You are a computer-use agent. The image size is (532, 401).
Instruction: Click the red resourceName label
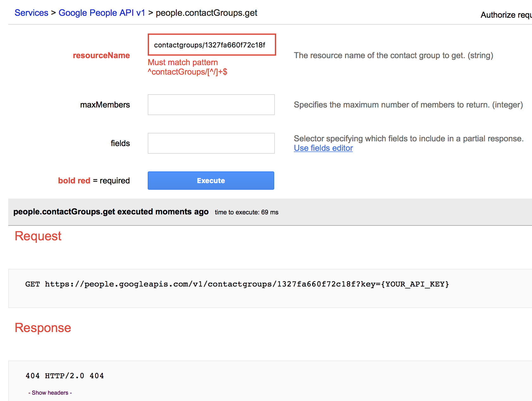tap(101, 55)
